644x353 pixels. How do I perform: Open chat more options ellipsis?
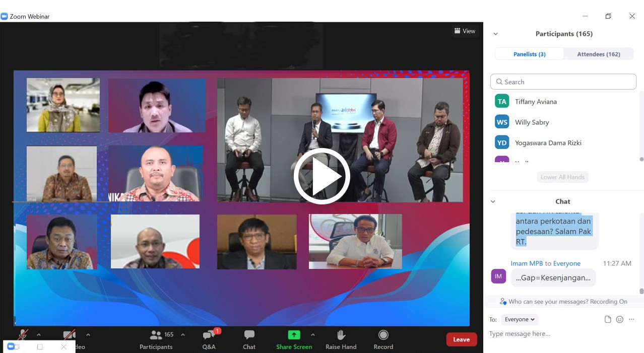pyautogui.click(x=631, y=319)
